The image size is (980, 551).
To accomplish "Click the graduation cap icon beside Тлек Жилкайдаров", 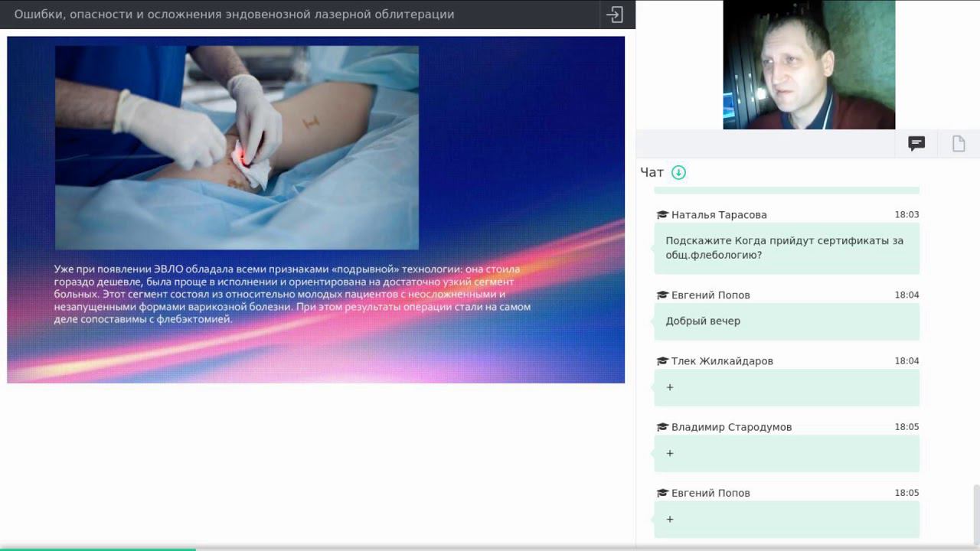I will click(x=662, y=361).
